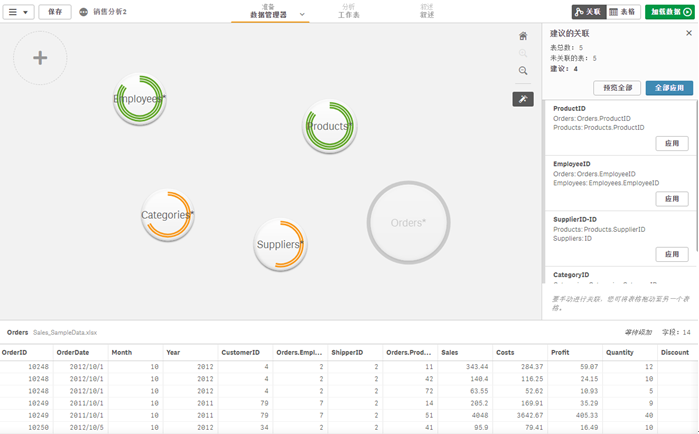Close the 建议的关联 panel
Image resolution: width=699 pixels, height=434 pixels.
(689, 33)
